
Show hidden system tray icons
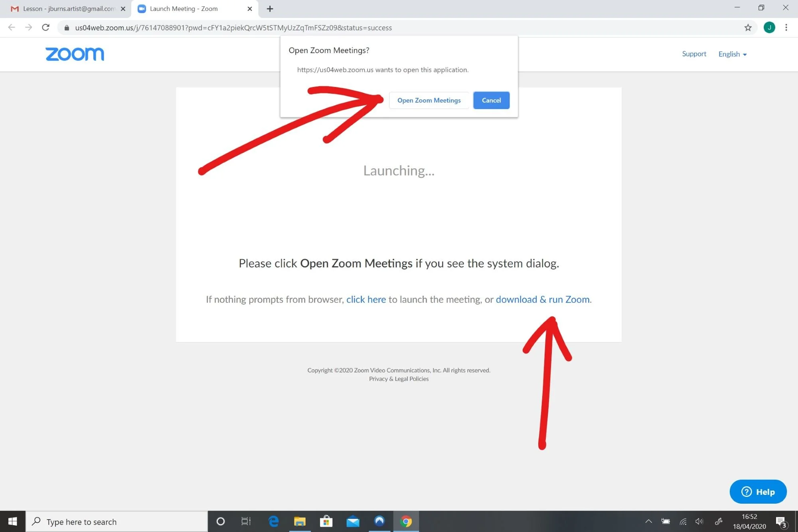click(648, 521)
